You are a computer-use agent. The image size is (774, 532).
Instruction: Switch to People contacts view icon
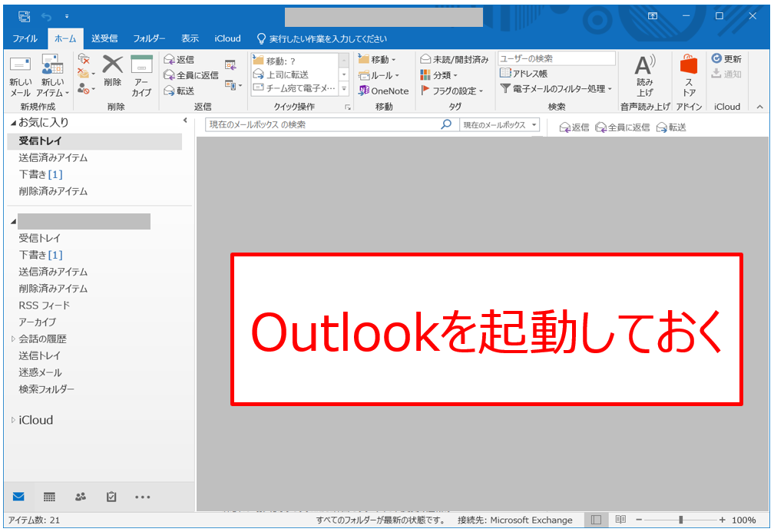click(81, 497)
